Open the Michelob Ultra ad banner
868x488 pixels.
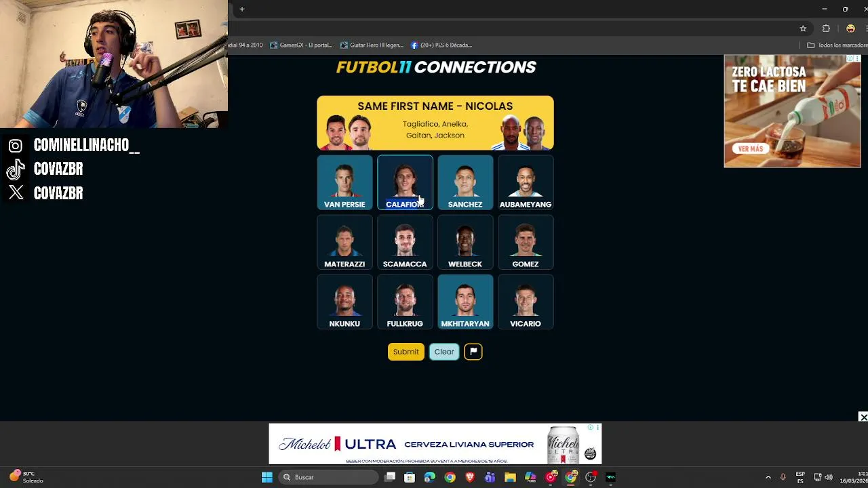[x=435, y=444]
